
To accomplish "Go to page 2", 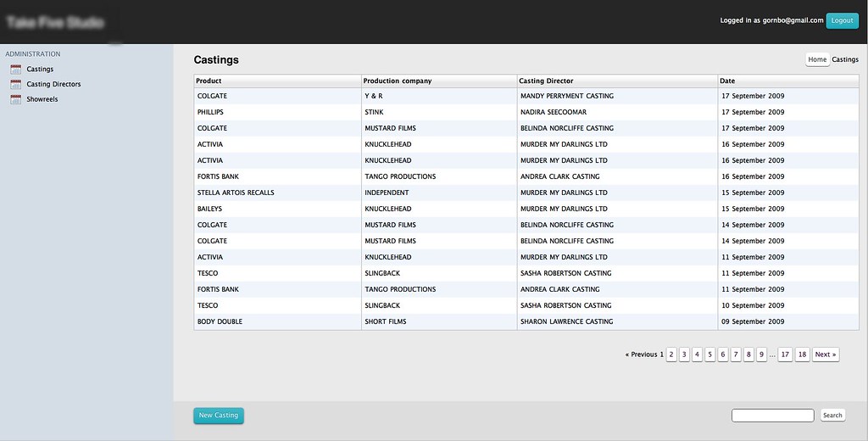I will [x=671, y=354].
